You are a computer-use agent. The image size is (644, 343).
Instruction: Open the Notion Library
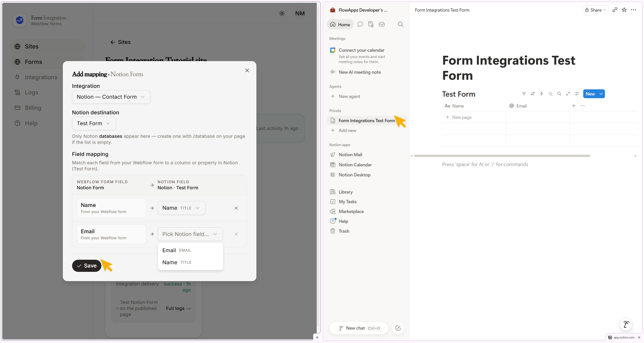coord(367,192)
